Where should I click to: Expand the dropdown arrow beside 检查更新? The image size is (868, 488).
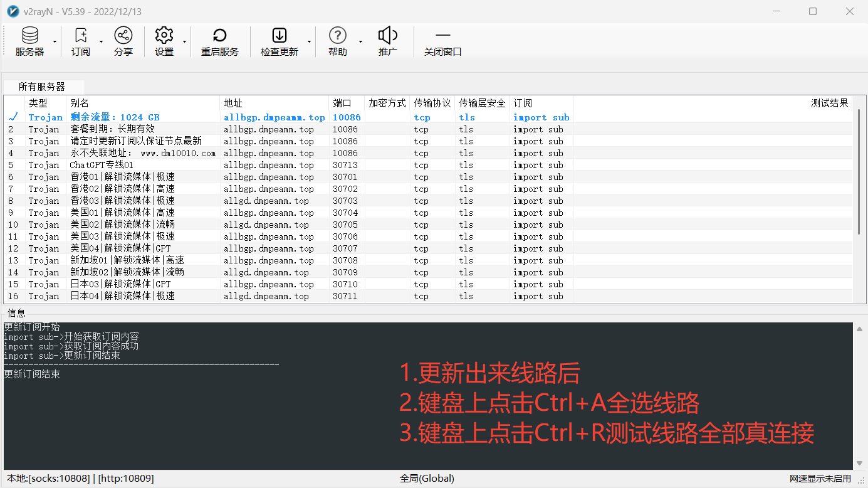[x=309, y=42]
